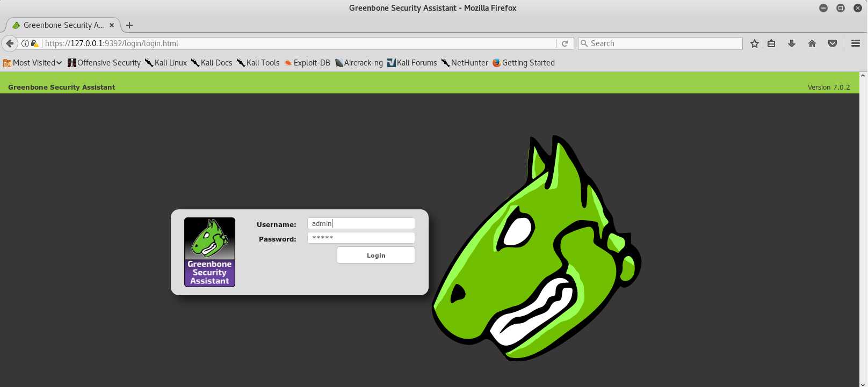Open the Firefox hamburger menu

click(856, 43)
